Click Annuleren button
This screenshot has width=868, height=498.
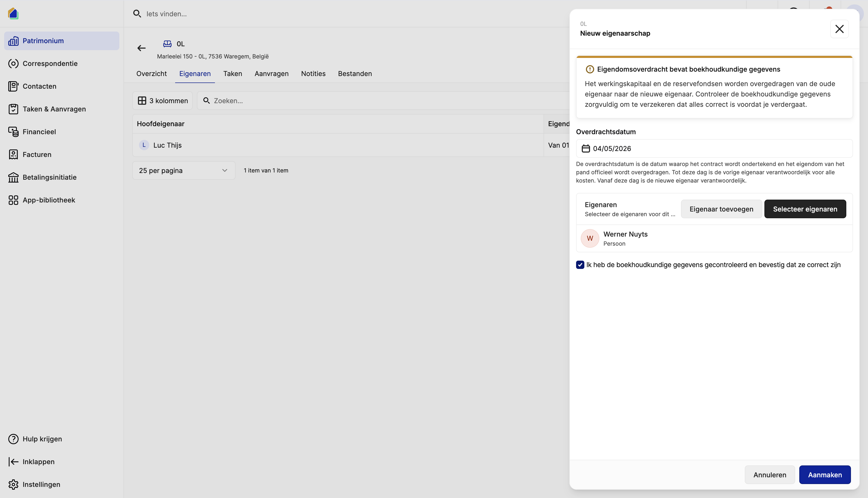click(770, 475)
